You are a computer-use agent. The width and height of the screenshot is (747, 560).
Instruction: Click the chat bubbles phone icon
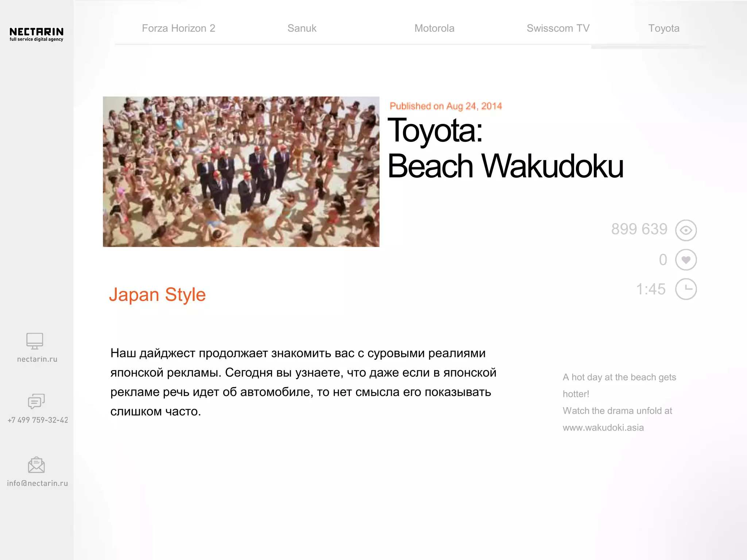pyautogui.click(x=36, y=401)
